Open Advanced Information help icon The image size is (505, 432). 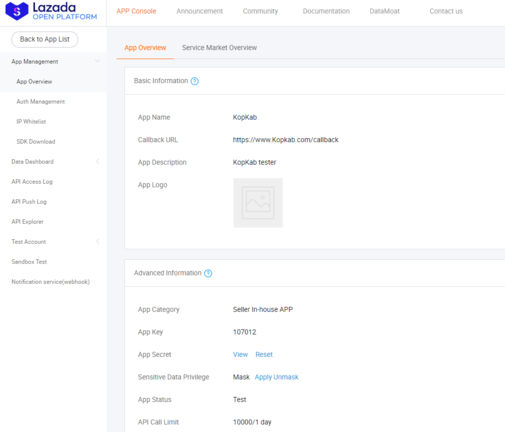[x=208, y=273]
